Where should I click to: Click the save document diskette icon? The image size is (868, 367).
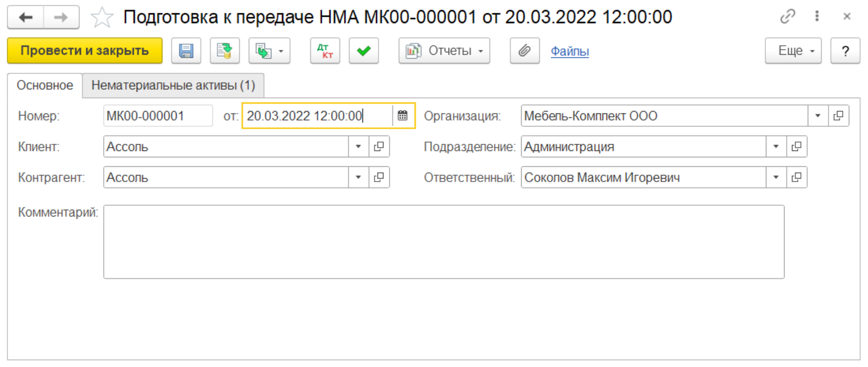[186, 51]
